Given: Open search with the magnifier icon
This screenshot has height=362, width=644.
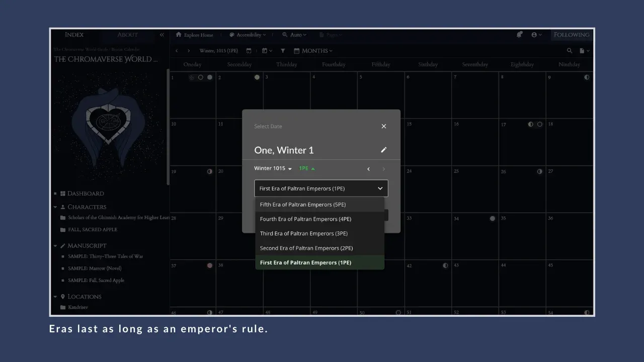Looking at the screenshot, I should click(569, 50).
